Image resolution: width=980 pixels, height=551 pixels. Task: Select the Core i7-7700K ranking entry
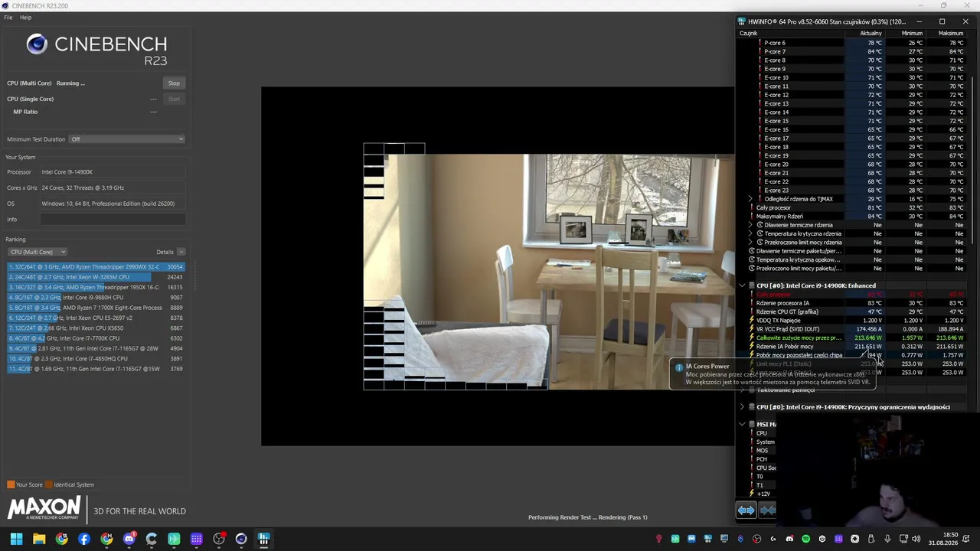tap(96, 338)
